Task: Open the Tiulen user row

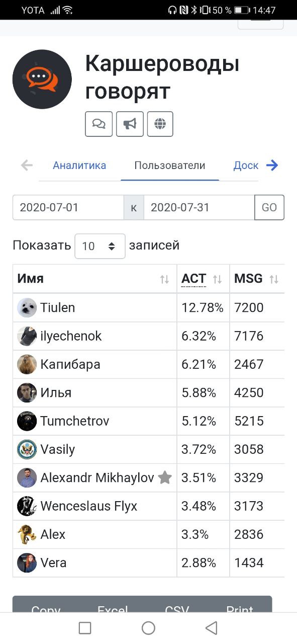Action: 149,308
